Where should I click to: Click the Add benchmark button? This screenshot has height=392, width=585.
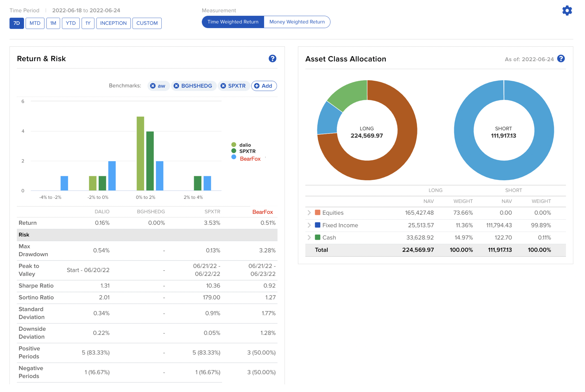[x=264, y=86]
